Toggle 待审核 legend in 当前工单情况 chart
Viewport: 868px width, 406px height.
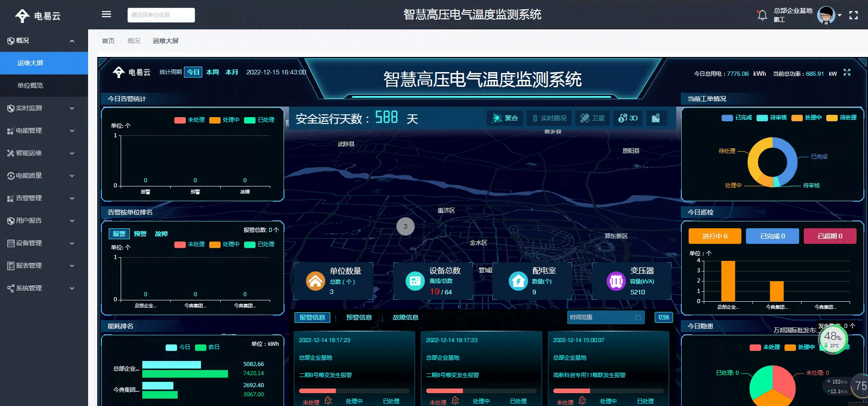pyautogui.click(x=772, y=118)
